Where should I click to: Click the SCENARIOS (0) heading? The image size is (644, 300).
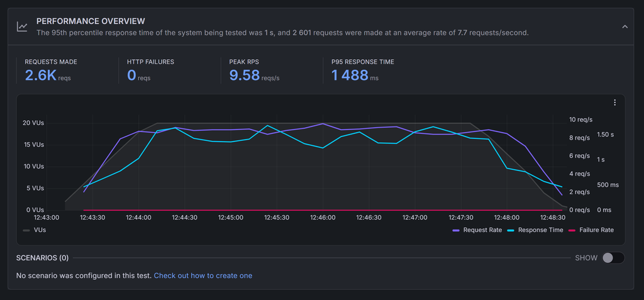(42, 258)
